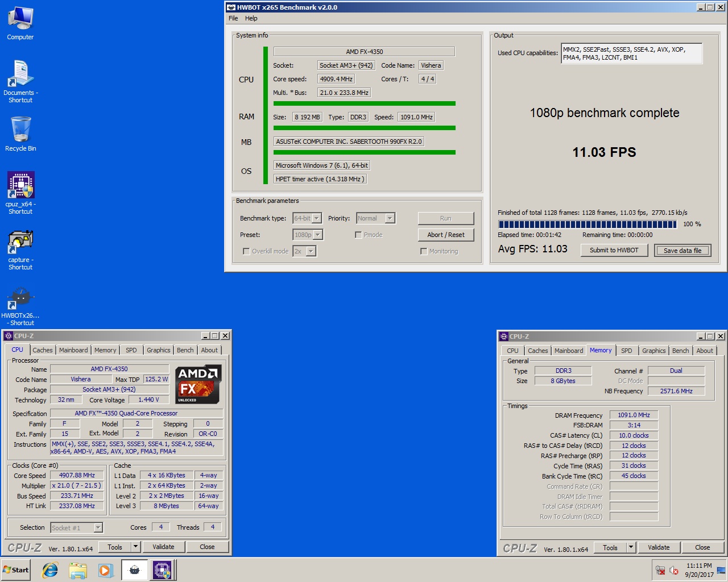Click the SABERTOOTH 990FX motherboard field

pyautogui.click(x=349, y=142)
